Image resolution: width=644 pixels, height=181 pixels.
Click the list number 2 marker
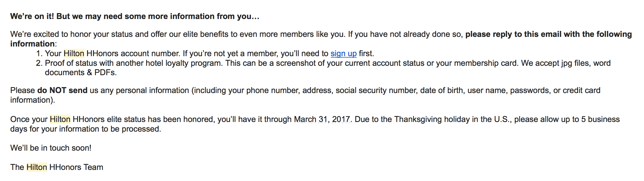[x=39, y=63]
